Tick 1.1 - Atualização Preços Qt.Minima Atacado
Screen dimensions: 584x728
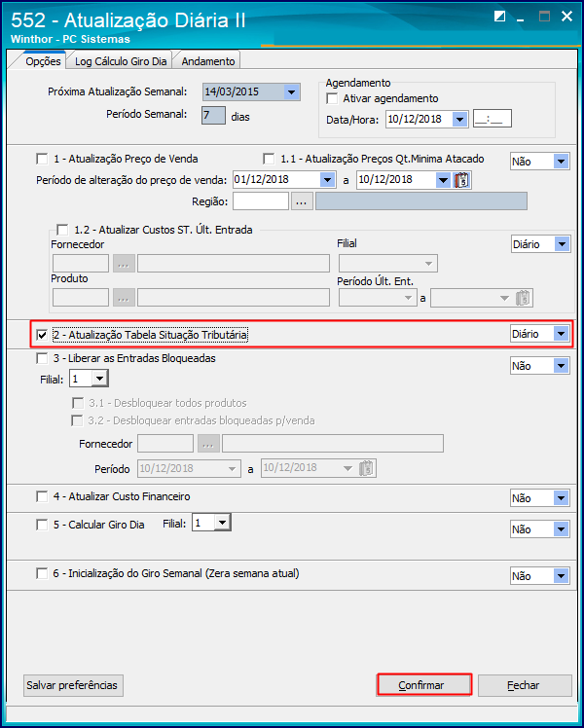[x=269, y=160]
